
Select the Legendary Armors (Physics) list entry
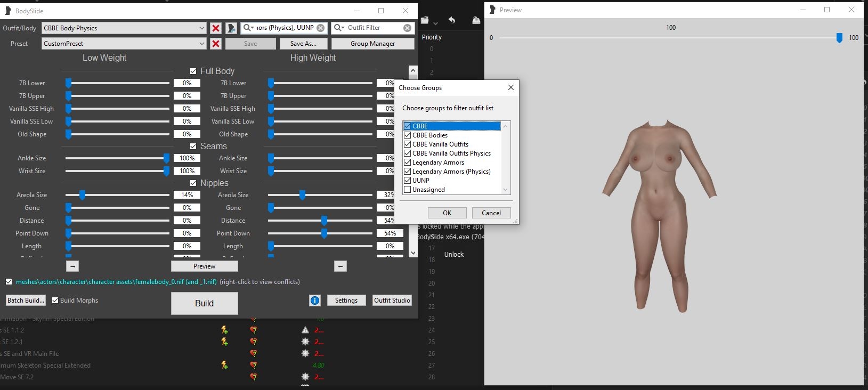pyautogui.click(x=451, y=172)
